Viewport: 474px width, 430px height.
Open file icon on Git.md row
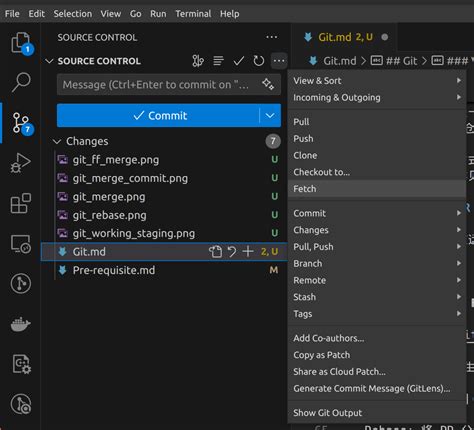click(215, 252)
